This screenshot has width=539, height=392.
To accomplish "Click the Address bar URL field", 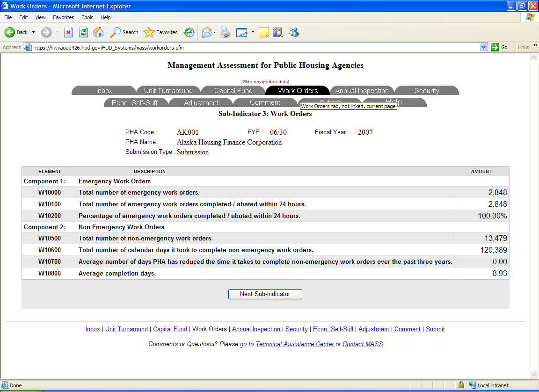I will click(253, 47).
